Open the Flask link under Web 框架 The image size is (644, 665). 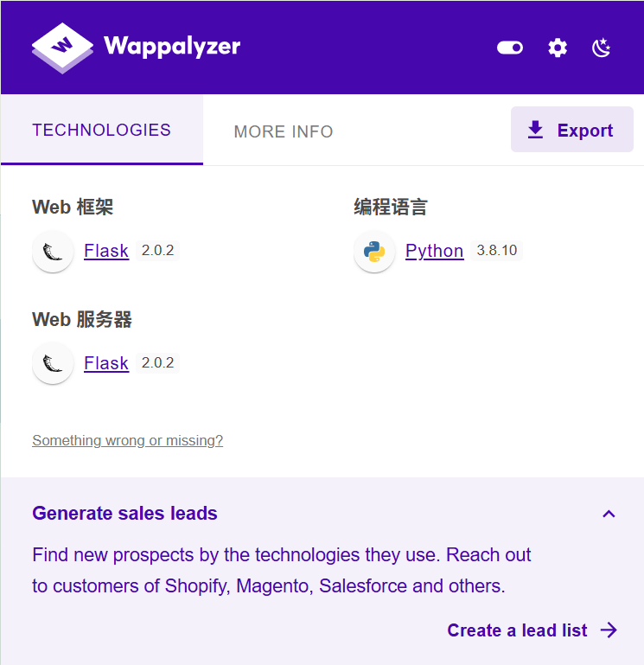point(106,251)
